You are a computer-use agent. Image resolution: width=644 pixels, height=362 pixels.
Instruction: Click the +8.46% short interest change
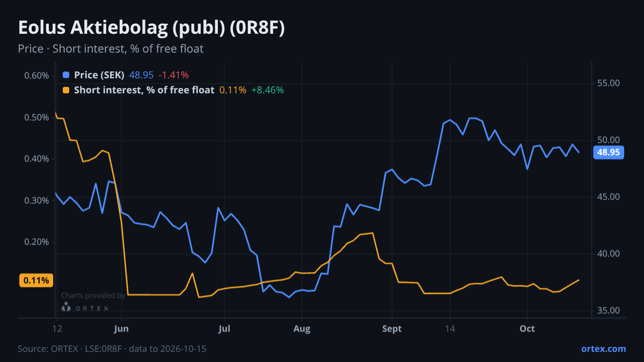coord(267,90)
